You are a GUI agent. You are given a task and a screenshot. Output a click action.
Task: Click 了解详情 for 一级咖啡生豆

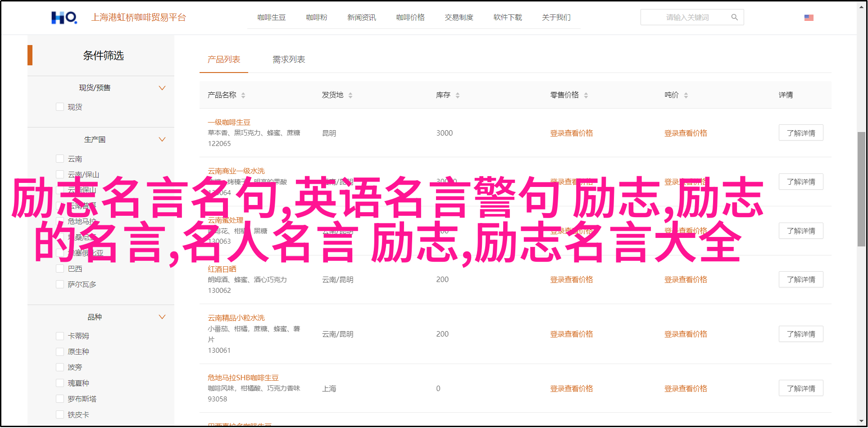[x=800, y=133]
